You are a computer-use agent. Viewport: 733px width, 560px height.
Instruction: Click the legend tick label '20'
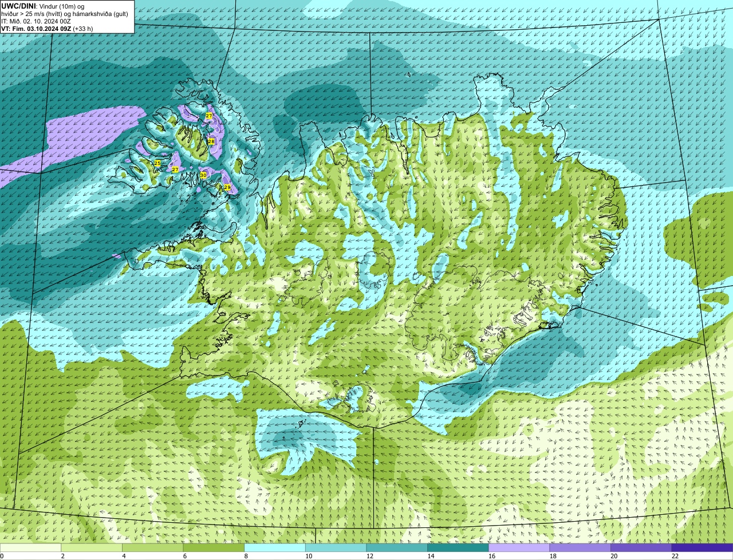(614, 556)
